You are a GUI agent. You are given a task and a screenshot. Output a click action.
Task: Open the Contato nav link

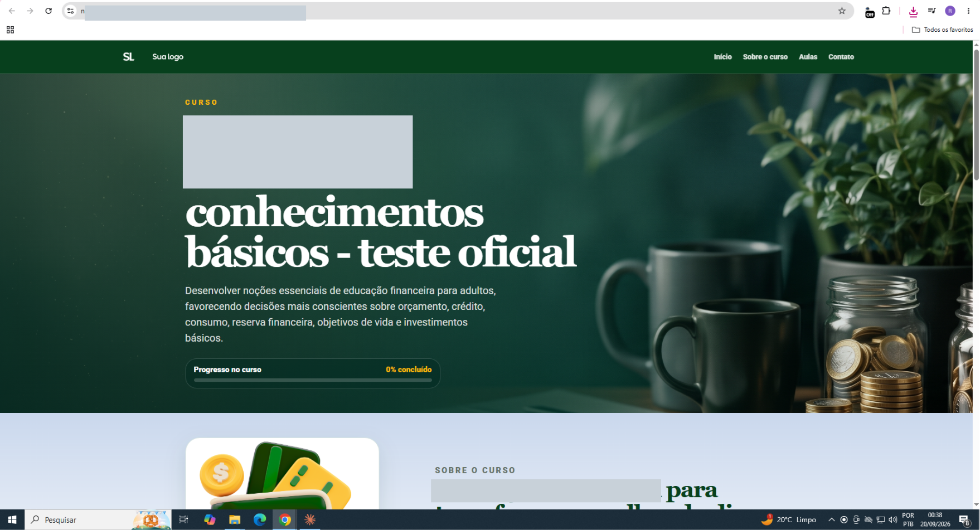(x=841, y=57)
